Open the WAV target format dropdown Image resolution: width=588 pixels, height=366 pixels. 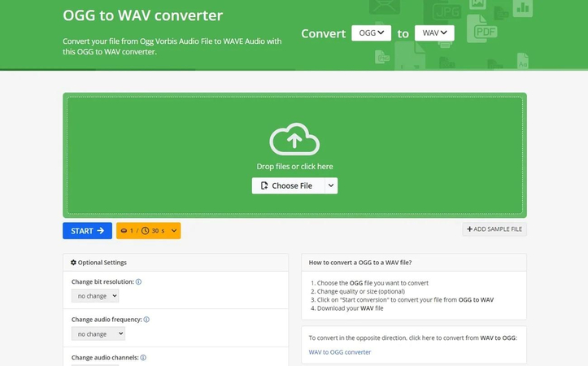tap(434, 33)
